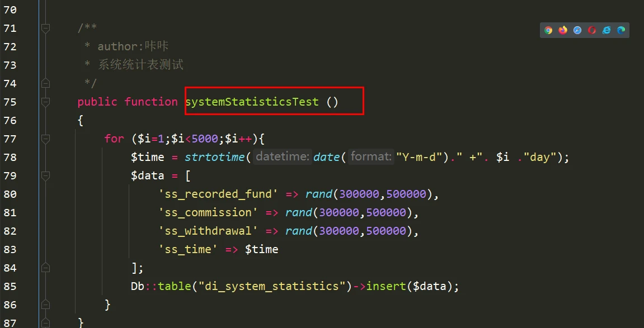Fold the $data array at line 79
This screenshot has height=328, width=644.
45,175
